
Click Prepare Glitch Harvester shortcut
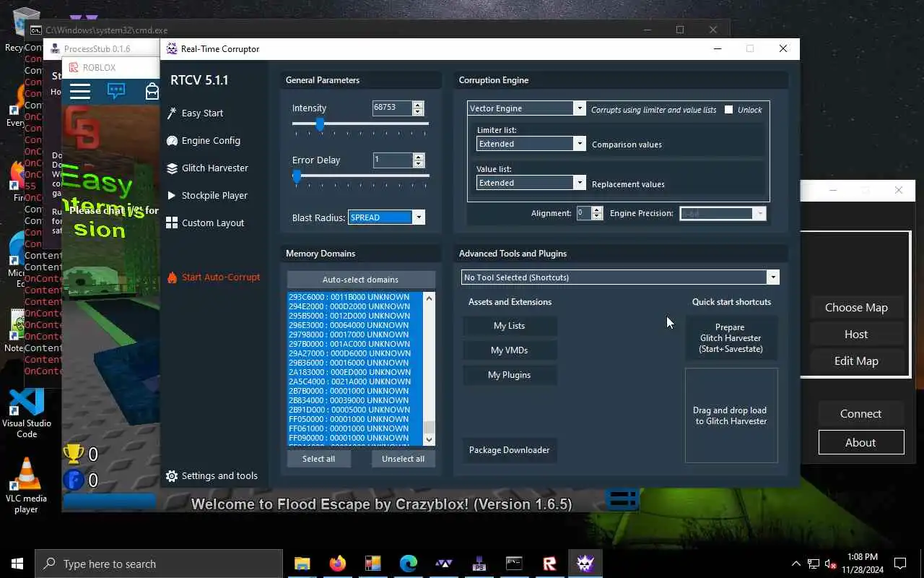click(731, 338)
